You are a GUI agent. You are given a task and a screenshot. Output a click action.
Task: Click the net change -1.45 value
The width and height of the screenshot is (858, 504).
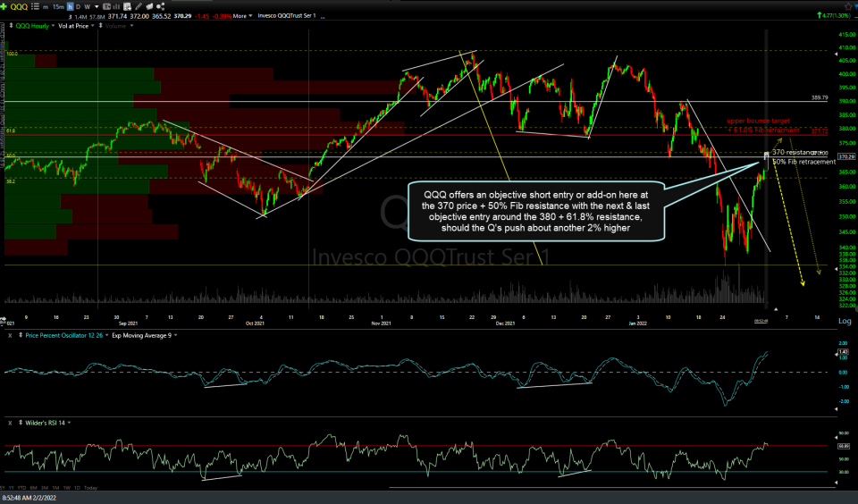202,16
